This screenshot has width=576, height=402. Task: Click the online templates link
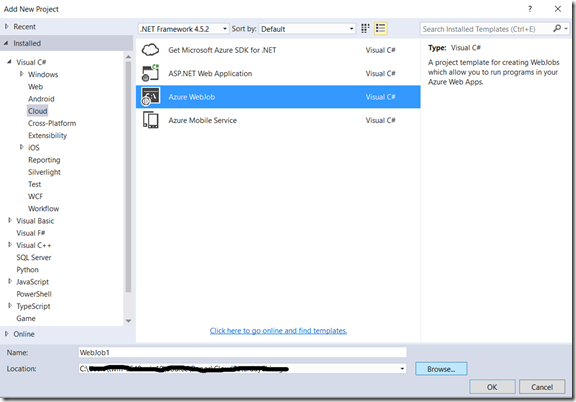click(278, 330)
